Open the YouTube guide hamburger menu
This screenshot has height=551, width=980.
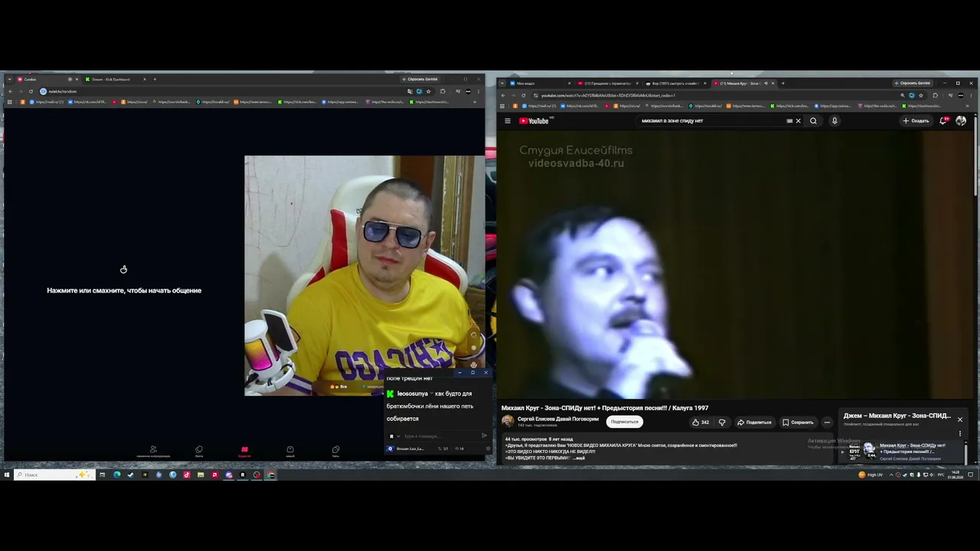coord(508,121)
